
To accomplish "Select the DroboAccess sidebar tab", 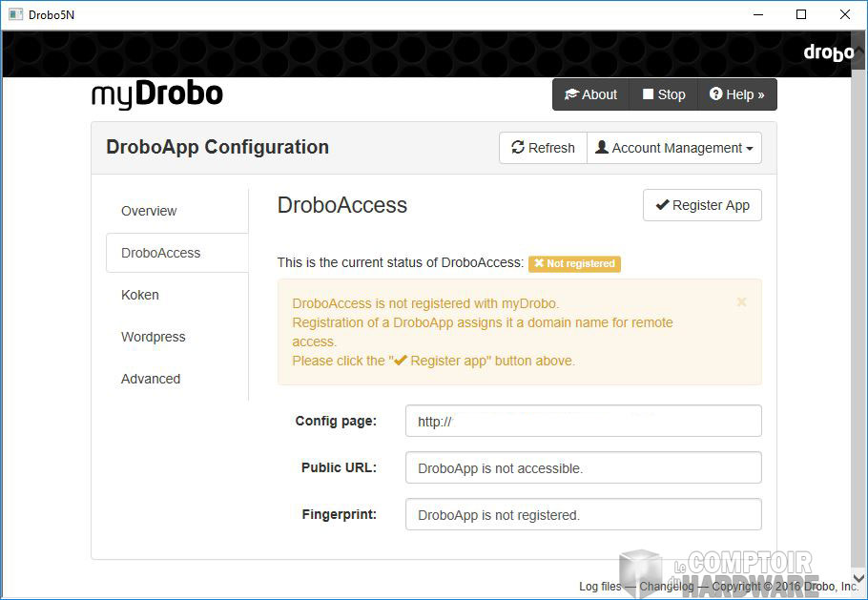I will (x=160, y=253).
